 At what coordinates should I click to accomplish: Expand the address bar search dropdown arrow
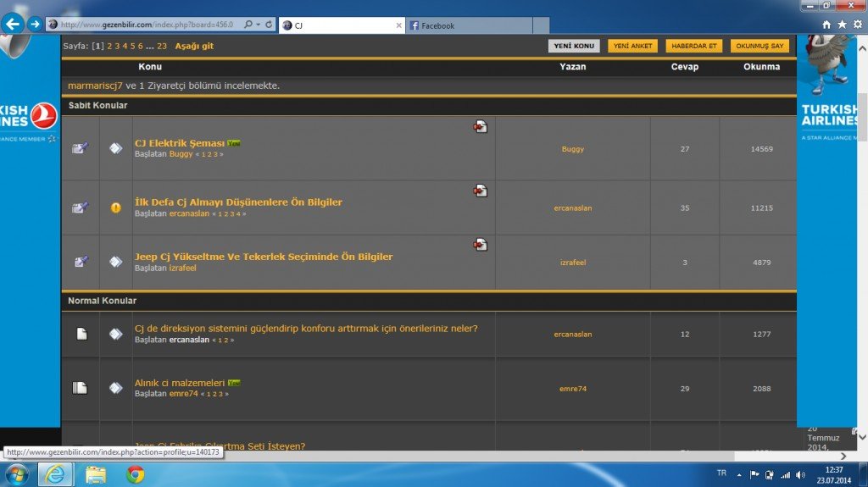click(x=258, y=25)
